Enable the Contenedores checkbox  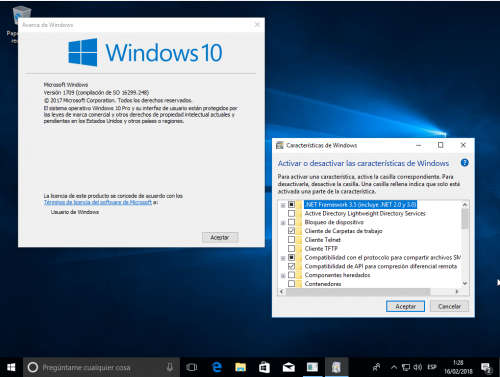291,284
